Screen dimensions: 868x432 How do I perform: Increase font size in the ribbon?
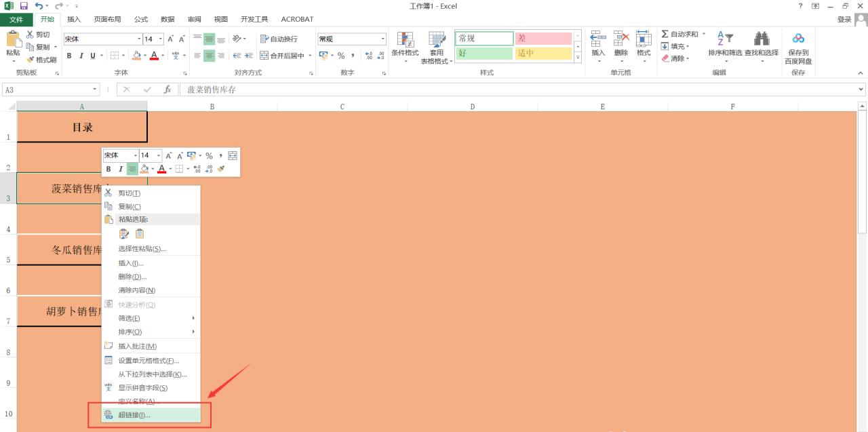[170, 39]
